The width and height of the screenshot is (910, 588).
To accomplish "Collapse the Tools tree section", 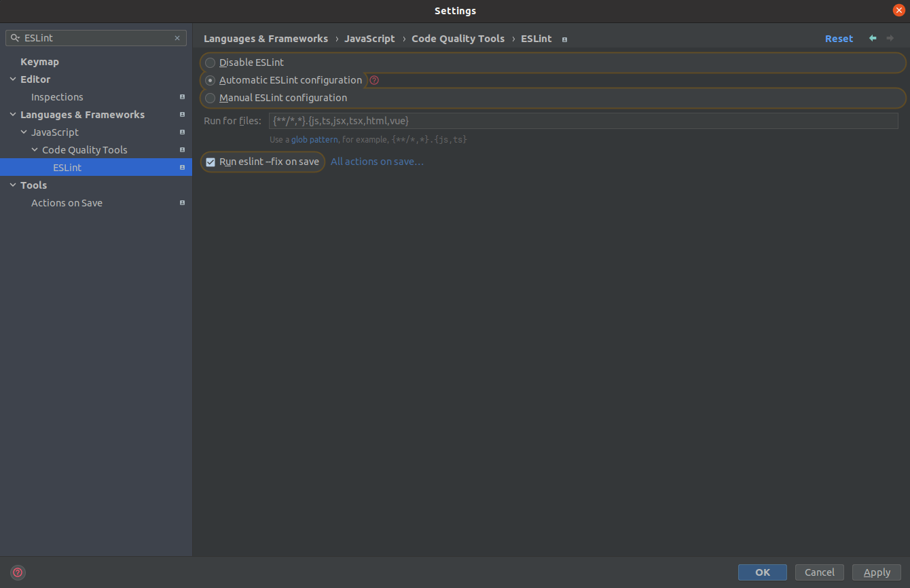I will (13, 185).
